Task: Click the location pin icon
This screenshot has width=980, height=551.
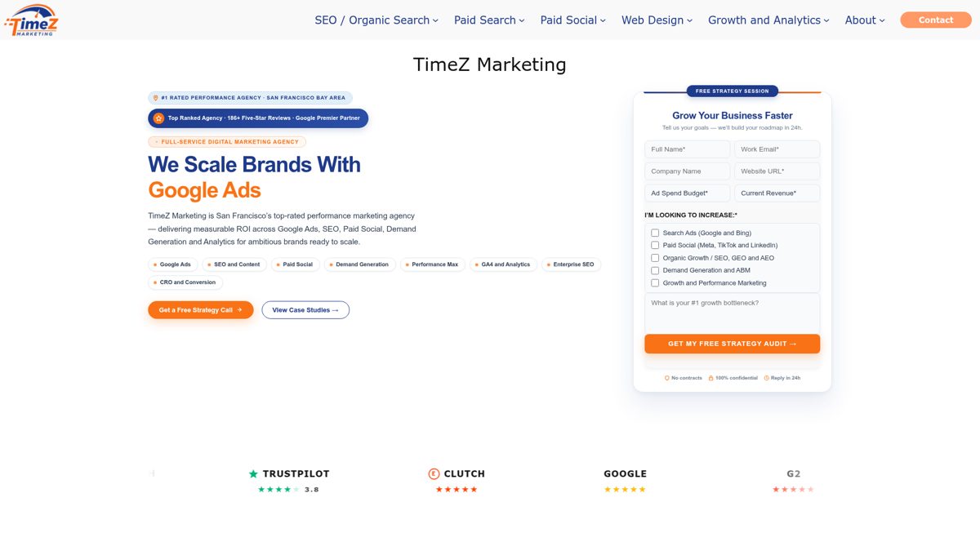Action: coord(155,98)
